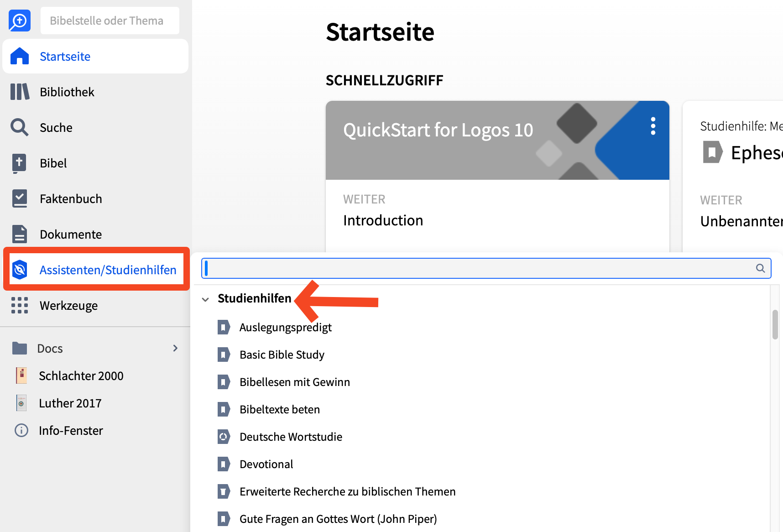Click the Auslegungspredigt guide icon
Screen dimensions: 783x532
224,327
